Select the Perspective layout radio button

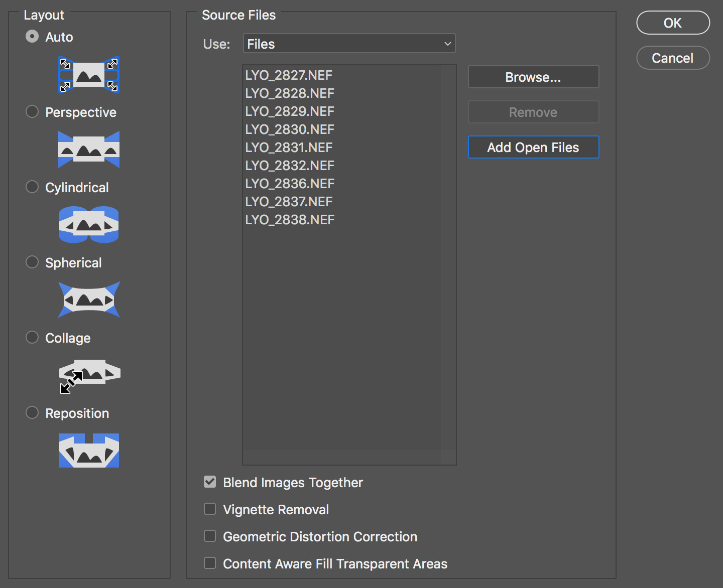[x=32, y=111]
